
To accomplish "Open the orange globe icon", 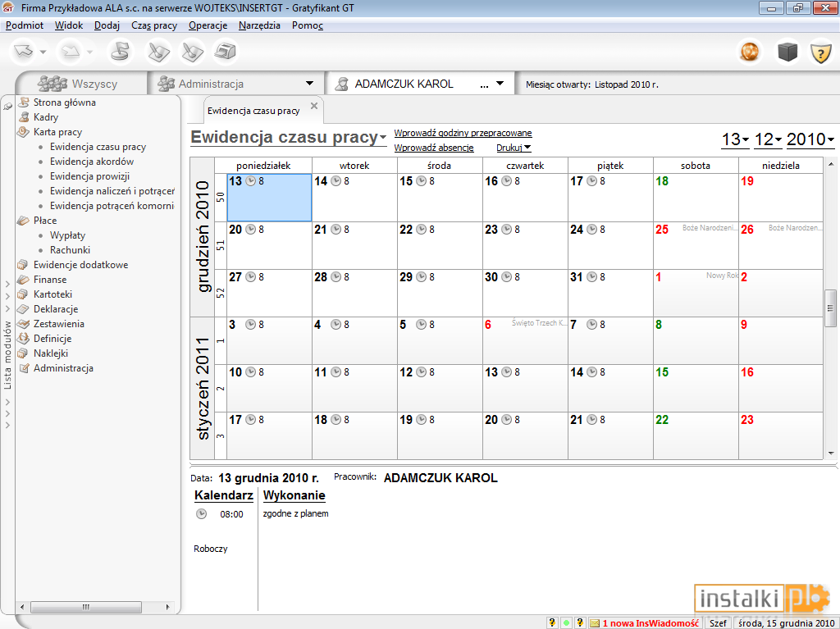I will click(750, 52).
